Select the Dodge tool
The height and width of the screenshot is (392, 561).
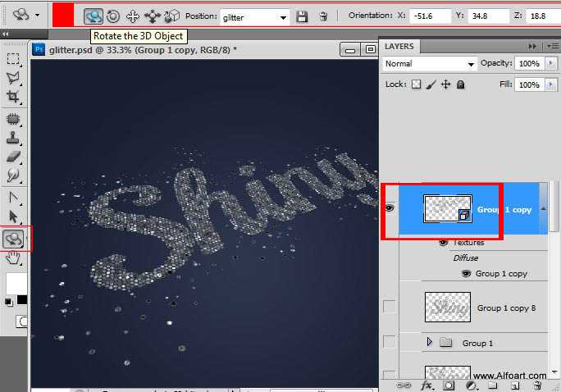(13, 175)
